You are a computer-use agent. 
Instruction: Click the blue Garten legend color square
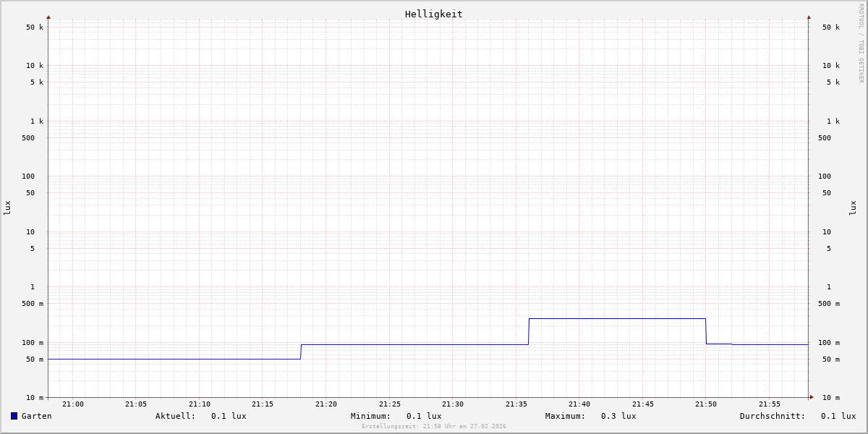tap(14, 416)
